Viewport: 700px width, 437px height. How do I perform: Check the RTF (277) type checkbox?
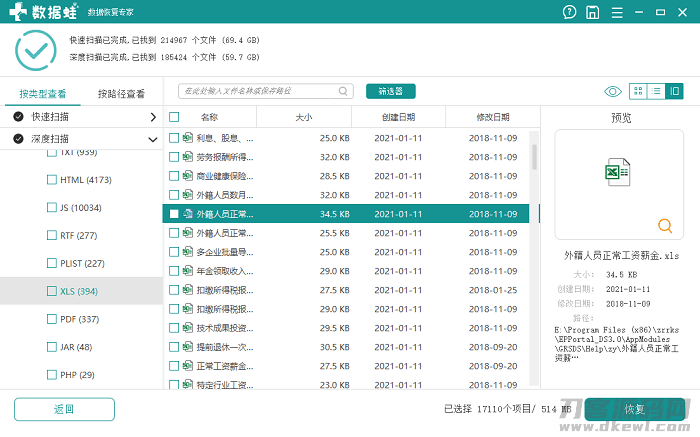(x=52, y=235)
